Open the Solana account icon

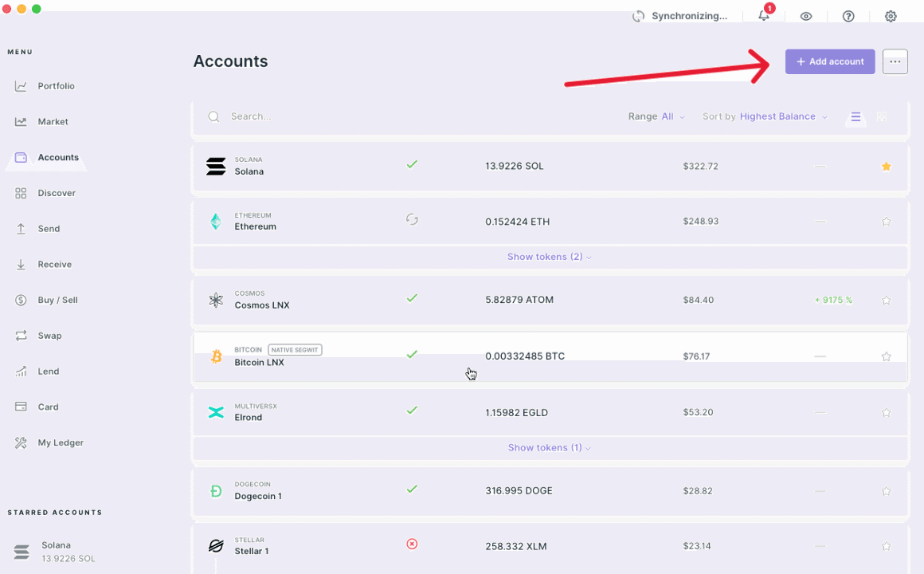pos(216,166)
